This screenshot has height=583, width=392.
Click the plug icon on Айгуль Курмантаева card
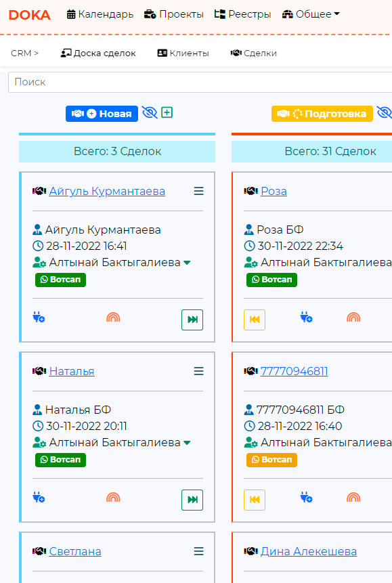tap(39, 318)
